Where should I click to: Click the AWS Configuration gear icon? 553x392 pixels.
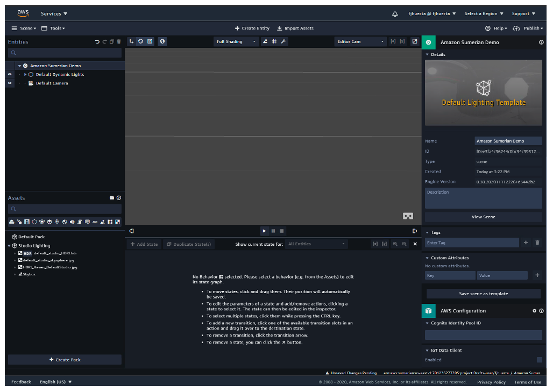(534, 311)
